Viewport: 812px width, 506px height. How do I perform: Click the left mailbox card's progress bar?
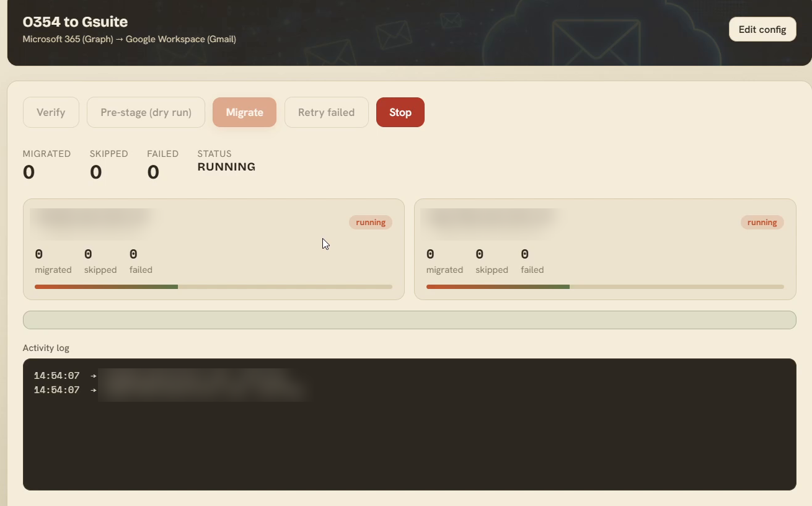click(213, 286)
